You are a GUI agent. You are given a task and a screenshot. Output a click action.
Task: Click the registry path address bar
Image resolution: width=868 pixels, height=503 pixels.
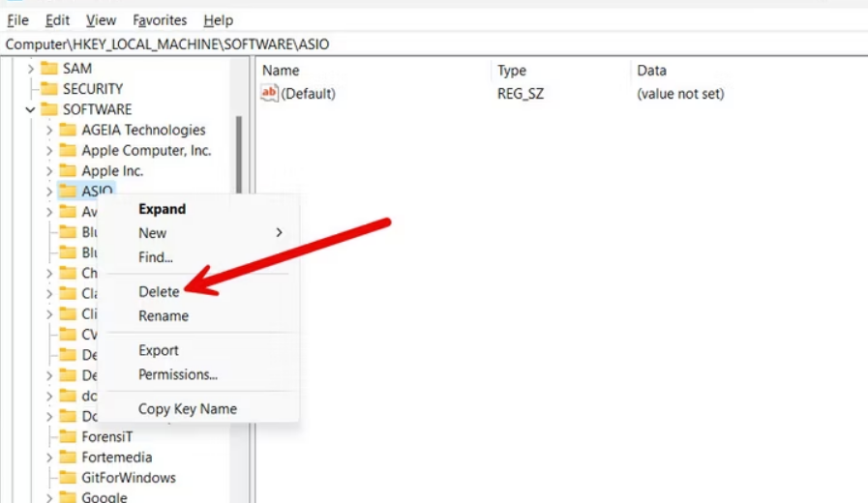[434, 44]
